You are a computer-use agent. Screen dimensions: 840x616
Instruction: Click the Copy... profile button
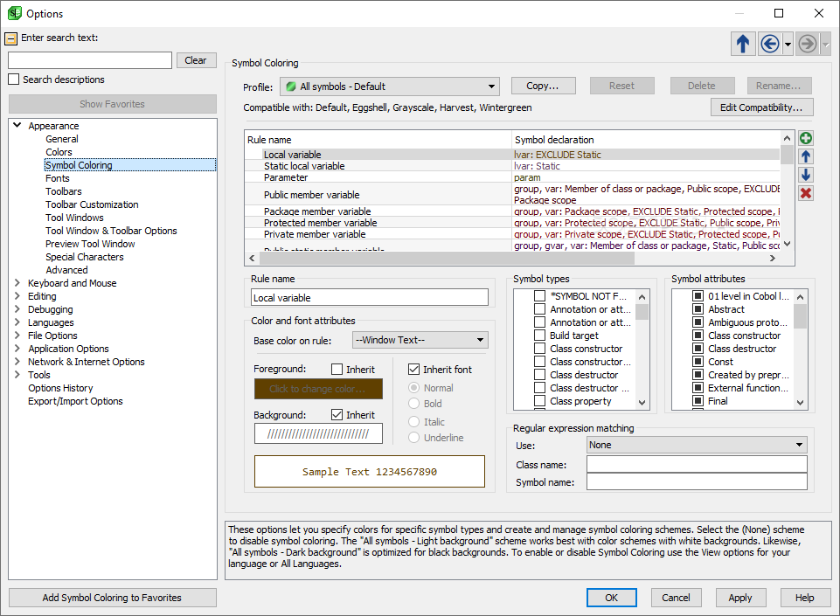pyautogui.click(x=543, y=86)
